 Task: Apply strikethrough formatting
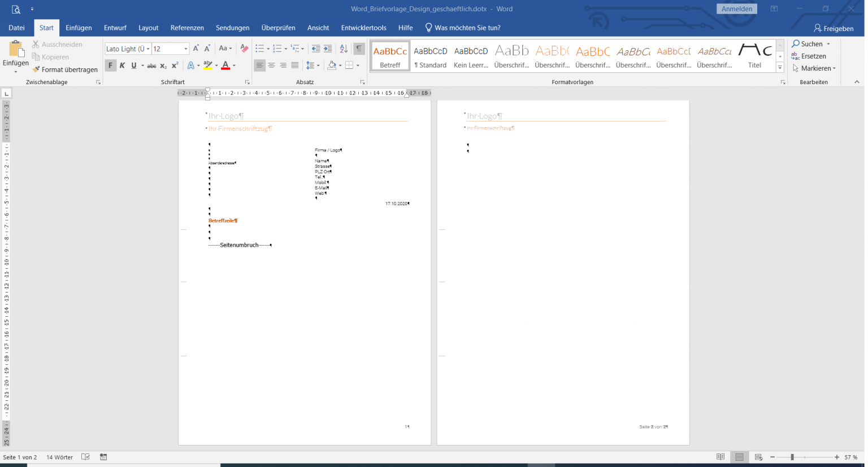(x=151, y=66)
